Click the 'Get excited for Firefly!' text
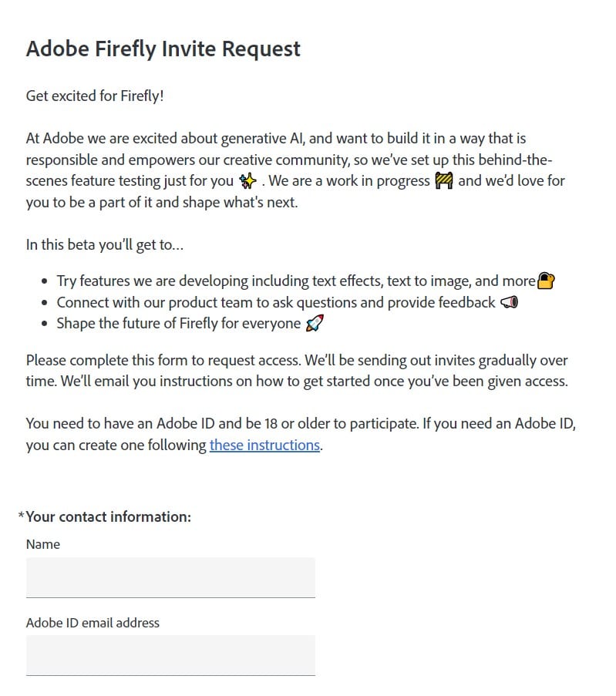Viewport: 616px width, 696px height. [x=95, y=96]
